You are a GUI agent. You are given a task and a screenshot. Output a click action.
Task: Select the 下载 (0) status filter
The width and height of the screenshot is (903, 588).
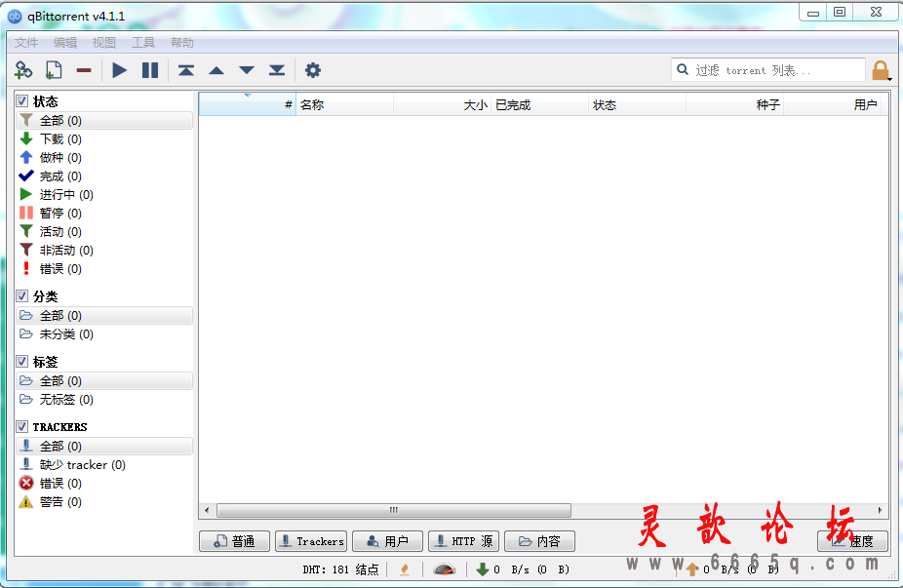coord(104,138)
